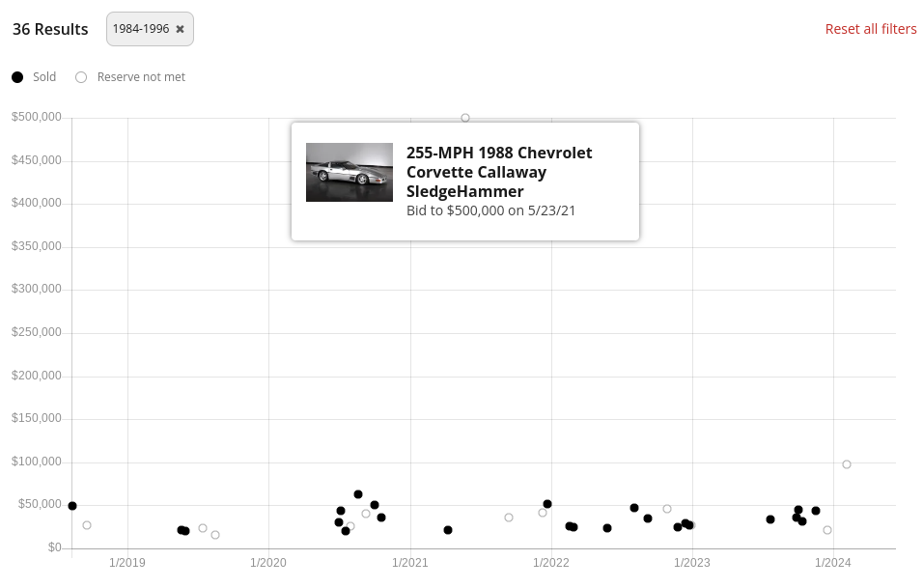
Task: Select the highest sold point above $50,000 in 2020
Action: tap(358, 494)
